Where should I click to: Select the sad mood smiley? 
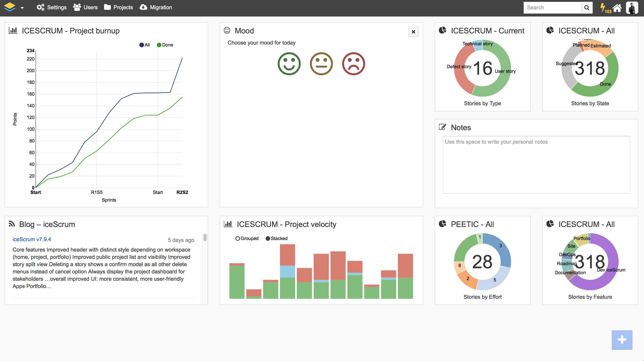(x=353, y=64)
